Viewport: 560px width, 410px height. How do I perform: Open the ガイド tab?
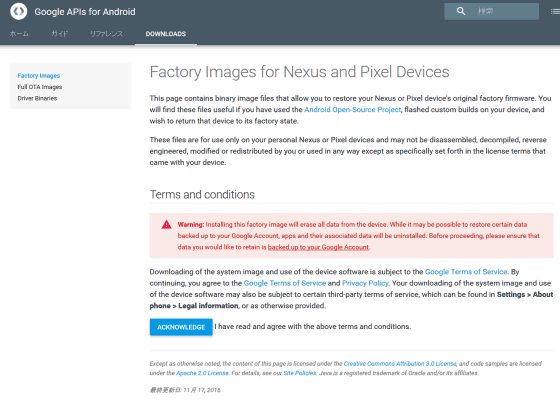coord(59,34)
